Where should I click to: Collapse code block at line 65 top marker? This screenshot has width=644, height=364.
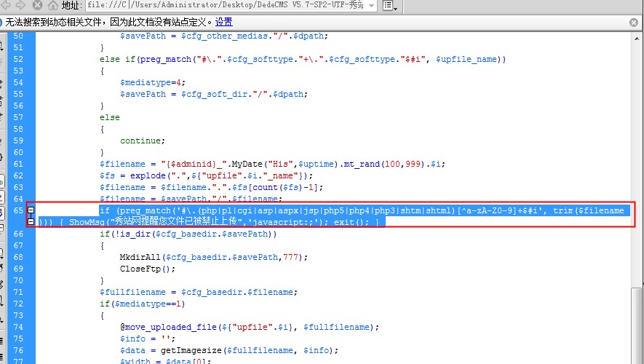click(x=31, y=210)
